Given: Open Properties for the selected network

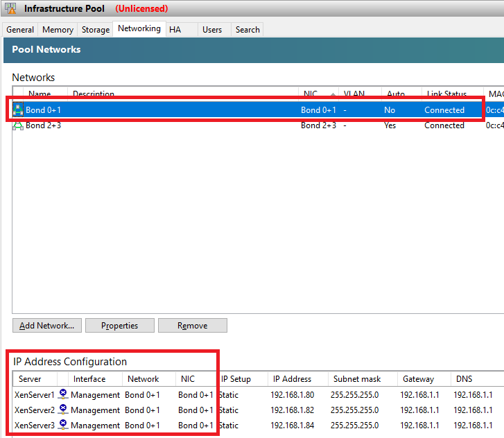Looking at the screenshot, I should (x=119, y=326).
